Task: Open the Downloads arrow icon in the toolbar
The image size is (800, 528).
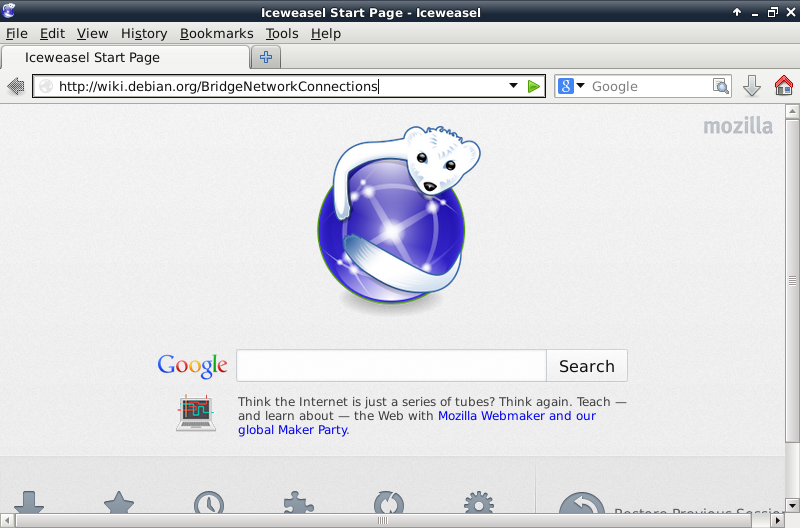Action: click(752, 86)
